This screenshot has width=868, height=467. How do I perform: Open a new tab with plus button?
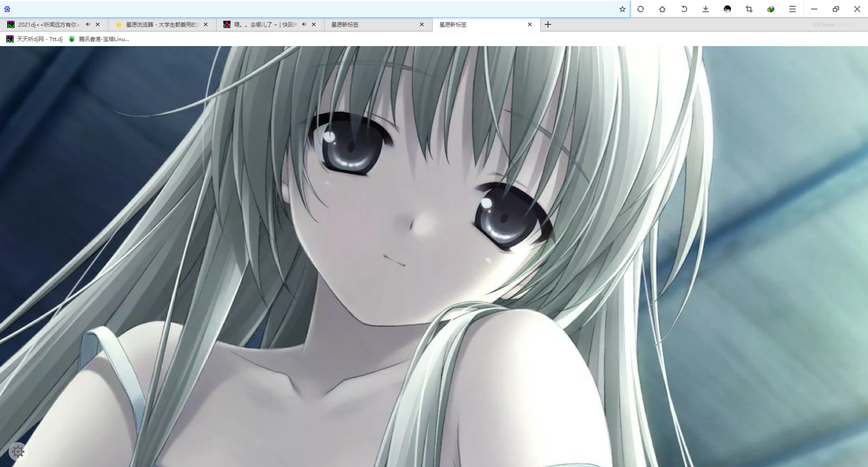pyautogui.click(x=548, y=24)
